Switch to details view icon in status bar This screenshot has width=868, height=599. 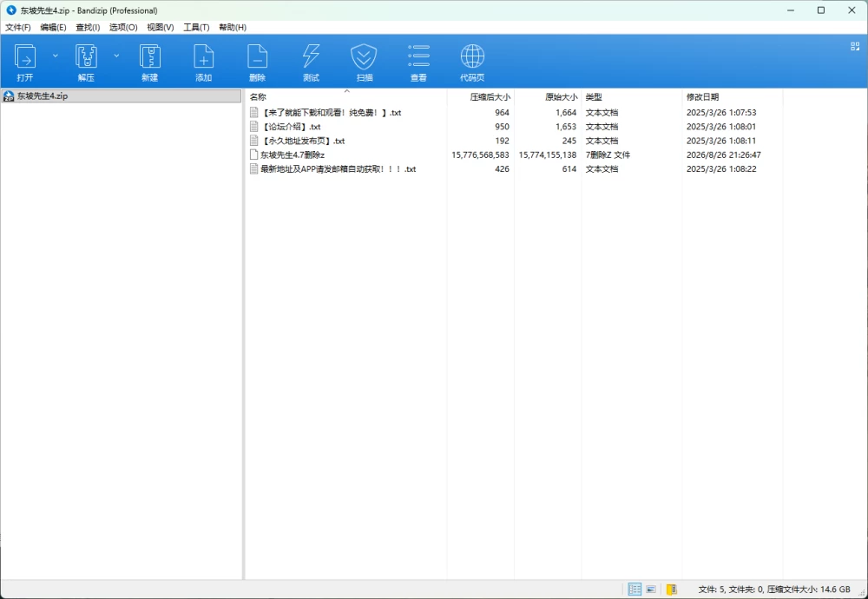click(635, 589)
